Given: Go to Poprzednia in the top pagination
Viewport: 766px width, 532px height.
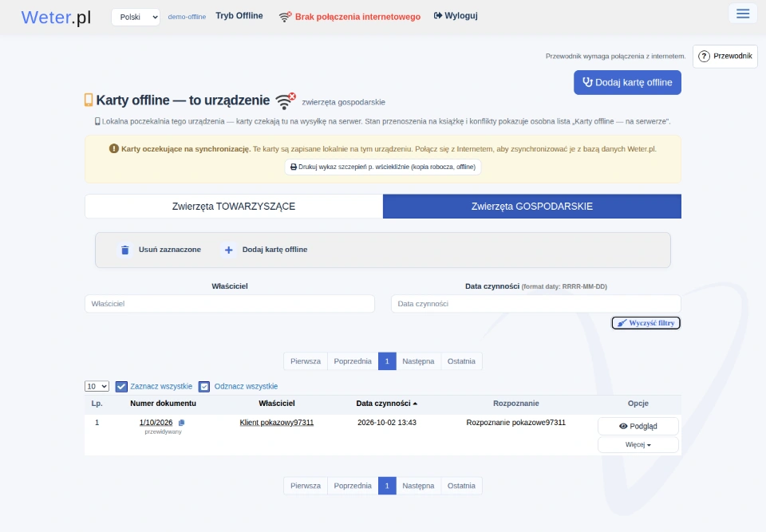Looking at the screenshot, I should pos(353,361).
